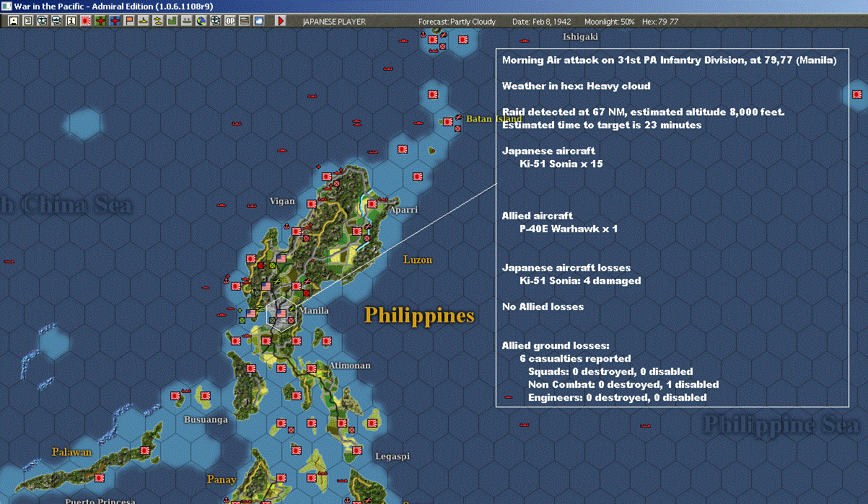
Task: Click the Japanese rising sun flag toolbar icon
Action: click(86, 21)
